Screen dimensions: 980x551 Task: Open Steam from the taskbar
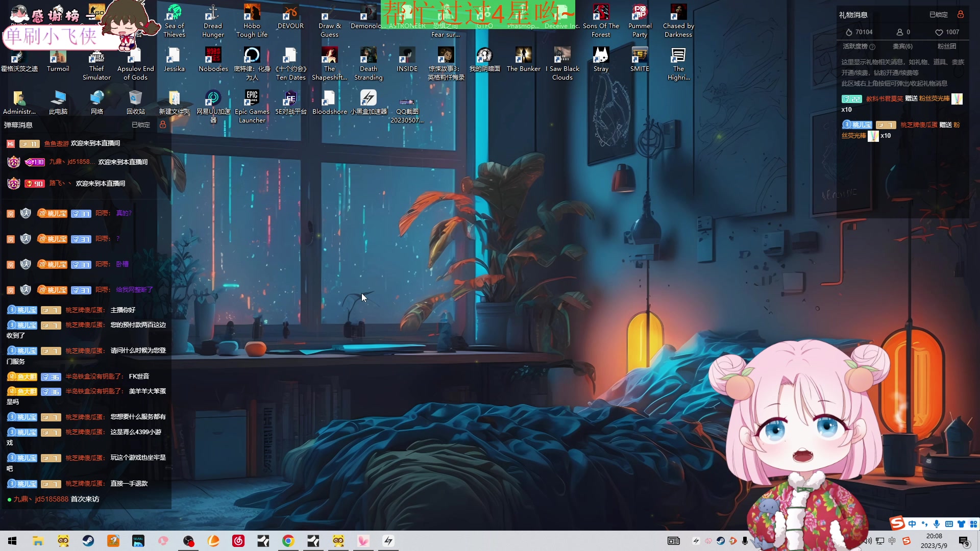(88, 541)
